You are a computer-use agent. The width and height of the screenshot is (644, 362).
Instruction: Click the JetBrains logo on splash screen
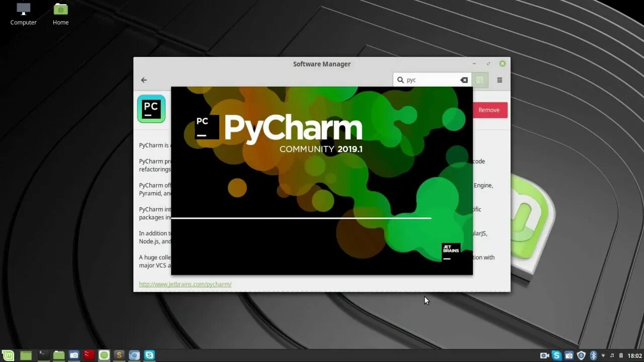pos(451,252)
